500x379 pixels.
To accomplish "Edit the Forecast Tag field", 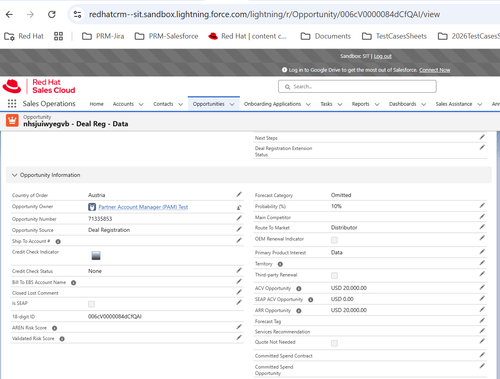I will coord(482,320).
